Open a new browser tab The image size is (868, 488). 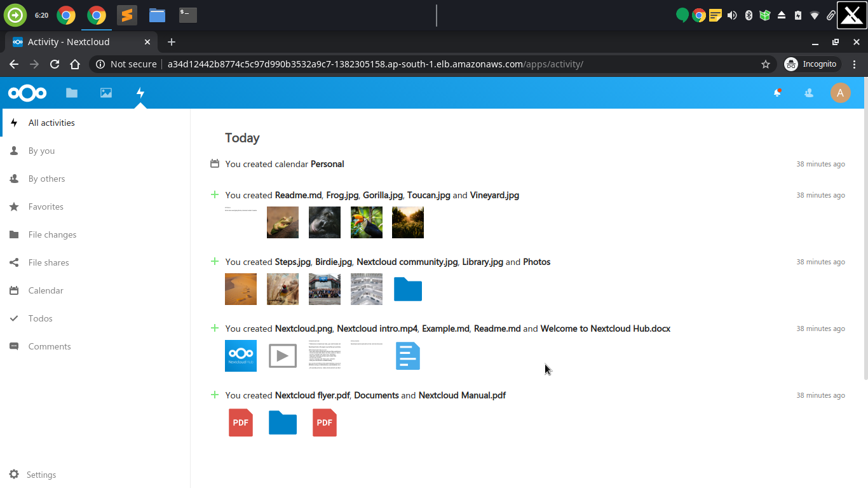click(172, 42)
